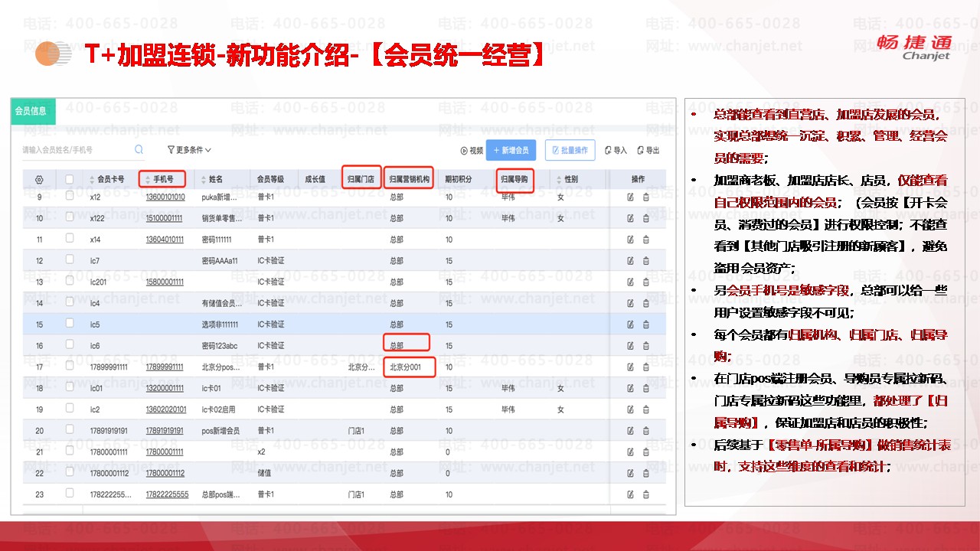Click the search magnifier icon

pyautogui.click(x=139, y=150)
